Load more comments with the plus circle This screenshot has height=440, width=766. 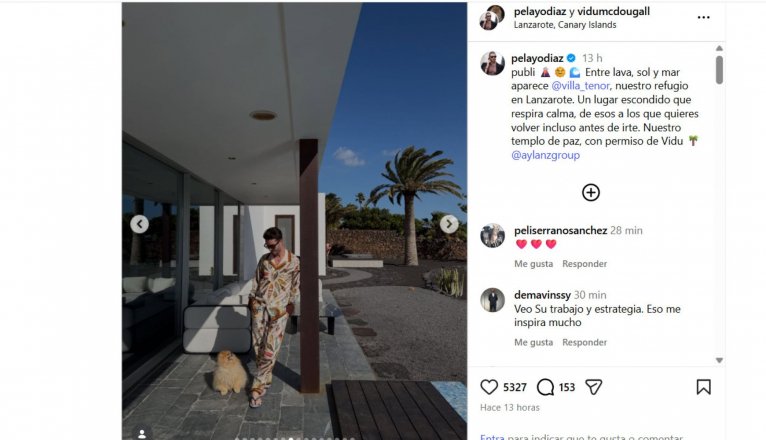click(x=591, y=192)
